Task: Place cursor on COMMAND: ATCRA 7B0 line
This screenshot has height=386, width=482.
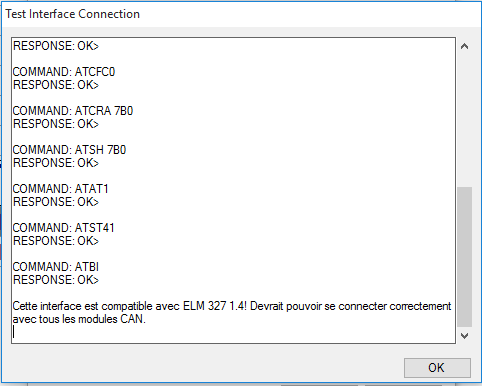Action: click(x=73, y=111)
